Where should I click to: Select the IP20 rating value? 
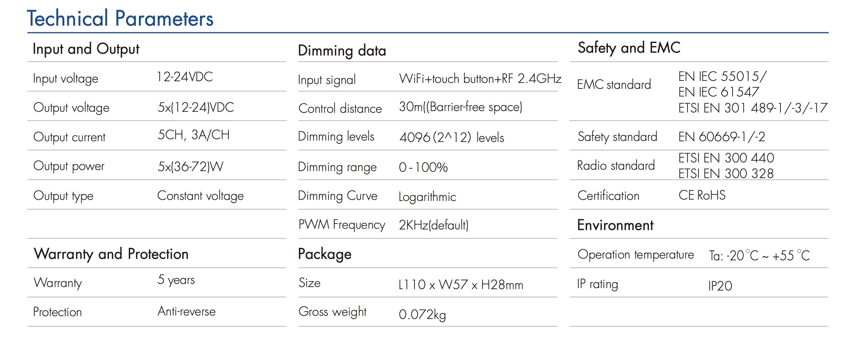coord(720,286)
